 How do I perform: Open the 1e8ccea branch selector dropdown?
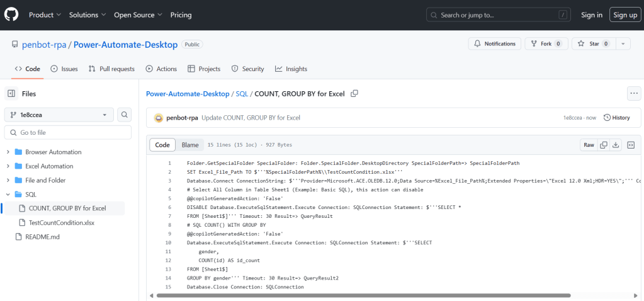point(59,115)
